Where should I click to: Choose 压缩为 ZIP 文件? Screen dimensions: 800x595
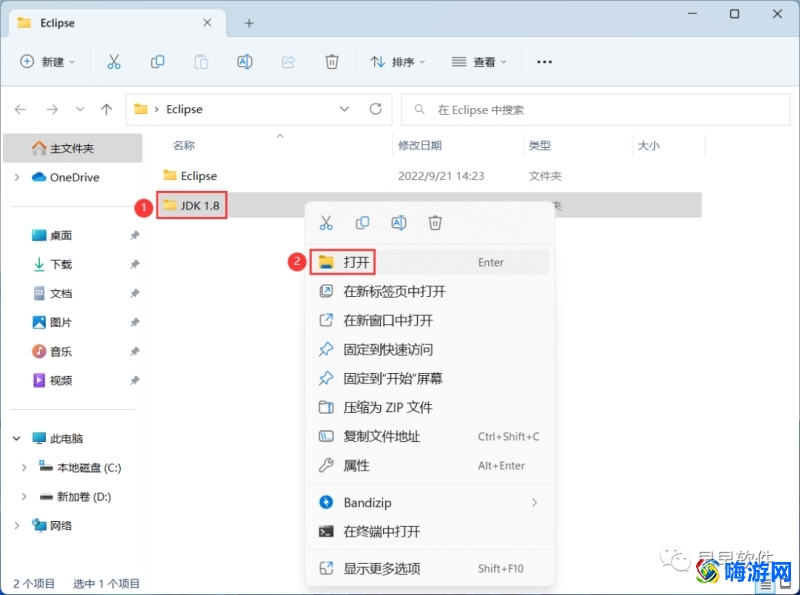(x=429, y=407)
